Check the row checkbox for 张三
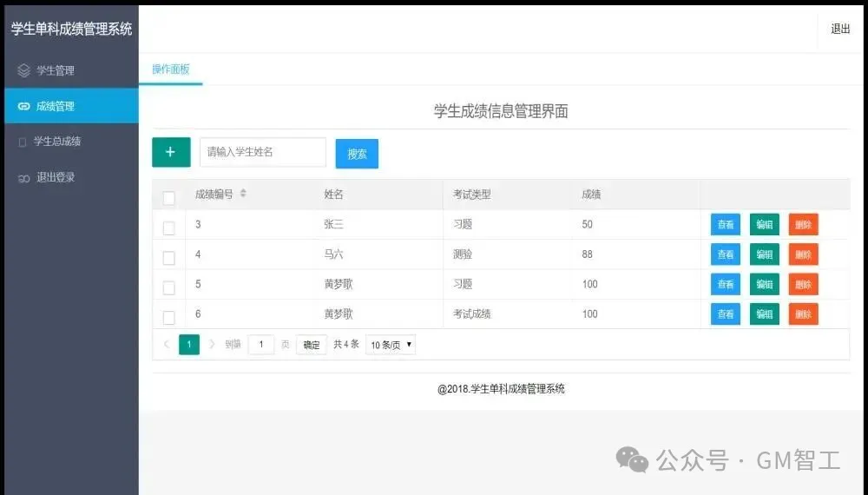The image size is (868, 495). pos(169,228)
